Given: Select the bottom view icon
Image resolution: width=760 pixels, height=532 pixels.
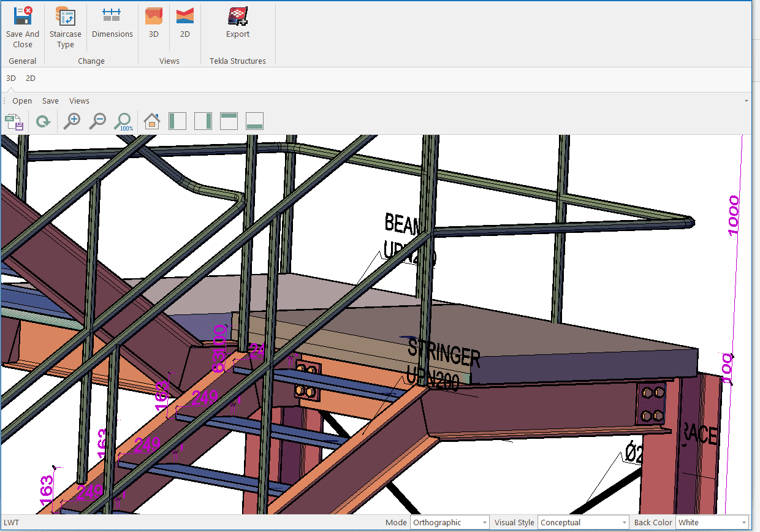Looking at the screenshot, I should [x=254, y=121].
